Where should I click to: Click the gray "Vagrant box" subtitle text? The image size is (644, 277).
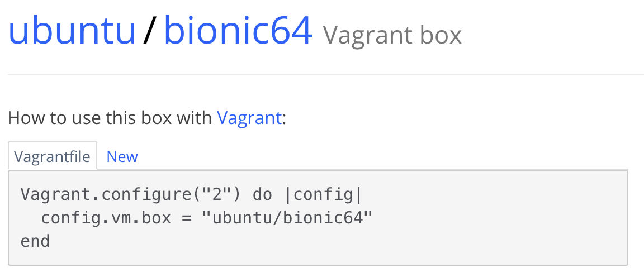(x=392, y=35)
